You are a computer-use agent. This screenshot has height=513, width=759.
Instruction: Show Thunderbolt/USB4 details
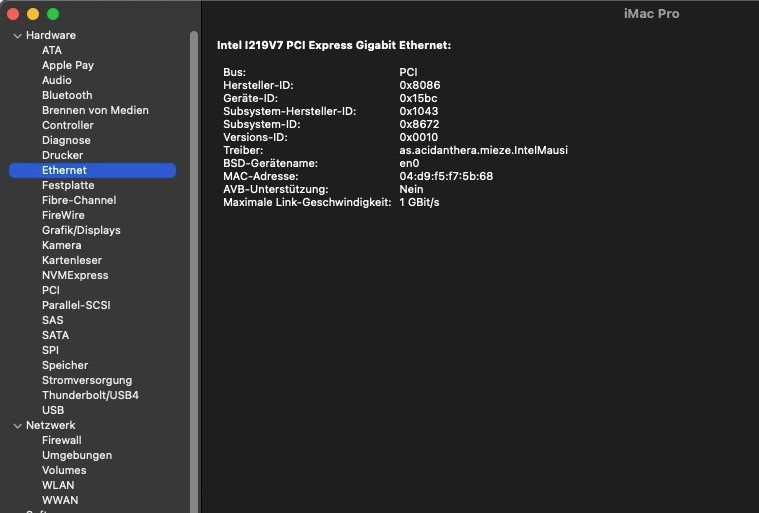pyautogui.click(x=90, y=395)
